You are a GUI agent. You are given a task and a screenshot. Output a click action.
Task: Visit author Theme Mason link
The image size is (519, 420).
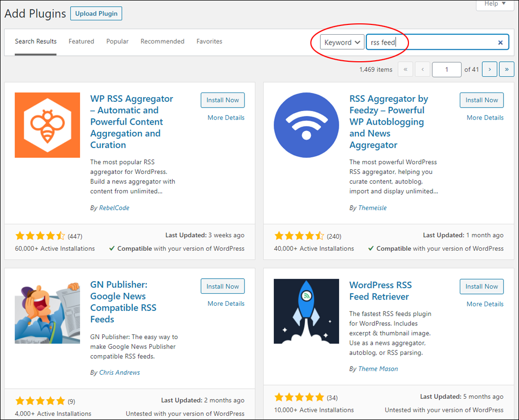pos(378,369)
